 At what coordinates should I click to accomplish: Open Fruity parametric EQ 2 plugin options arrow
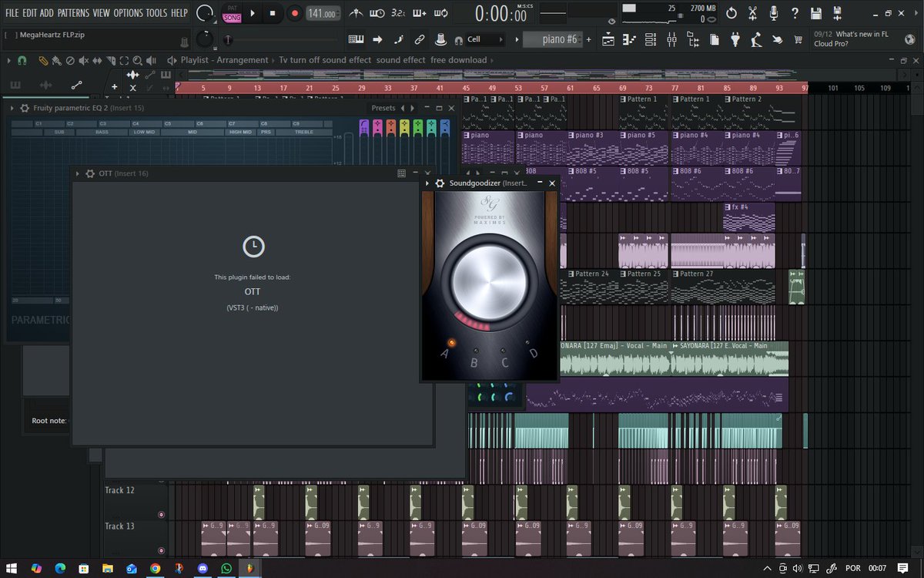(12, 108)
